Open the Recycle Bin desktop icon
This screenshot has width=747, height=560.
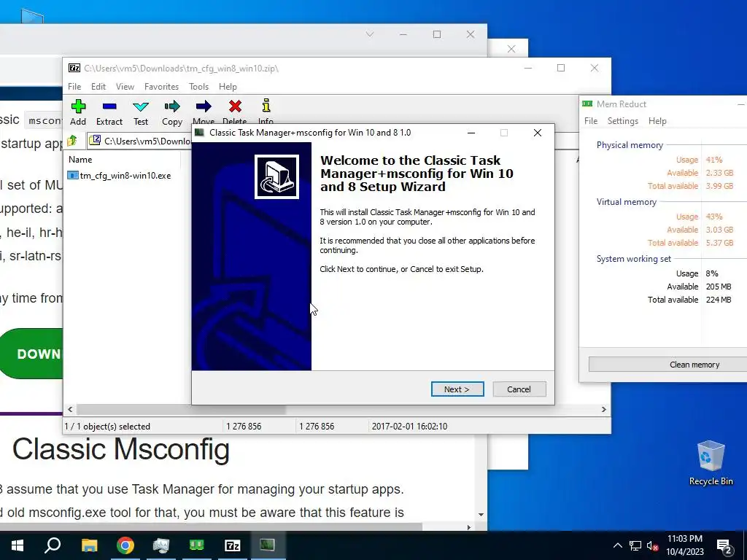click(x=711, y=463)
